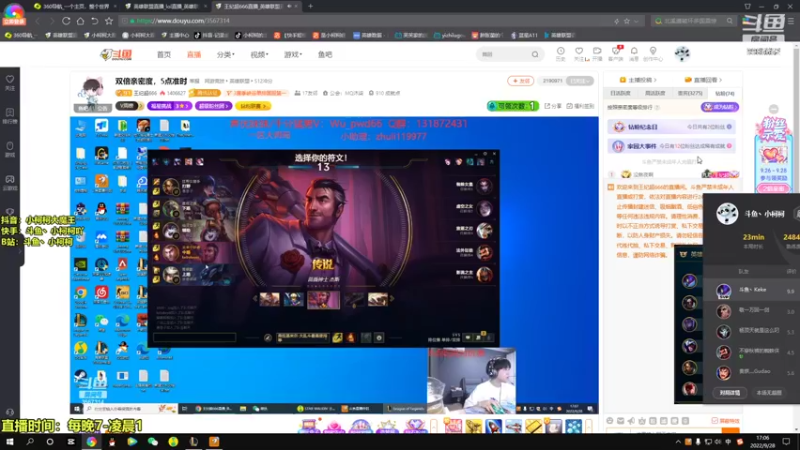Open WeChat from the Windows taskbar

(x=153, y=442)
